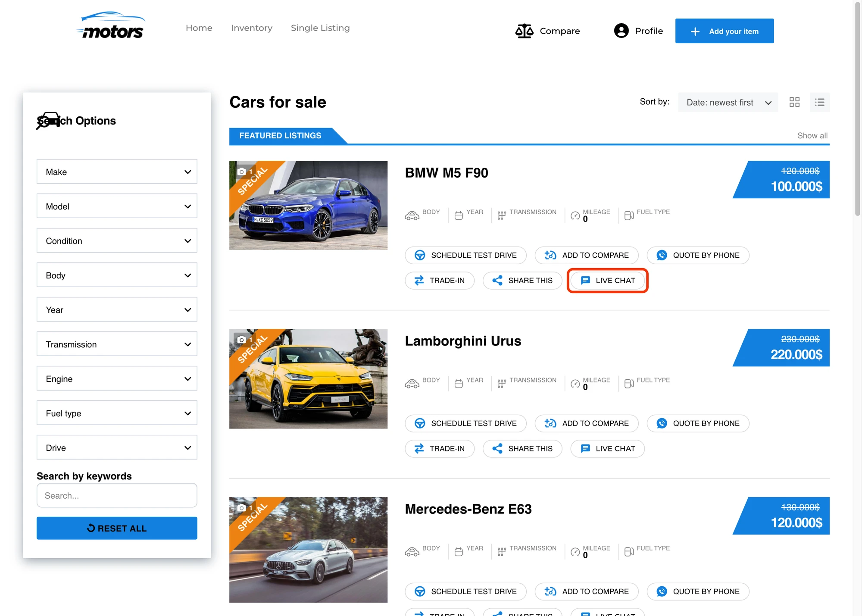This screenshot has height=616, width=862.
Task: Open the Engine dropdown filter
Action: (x=117, y=378)
